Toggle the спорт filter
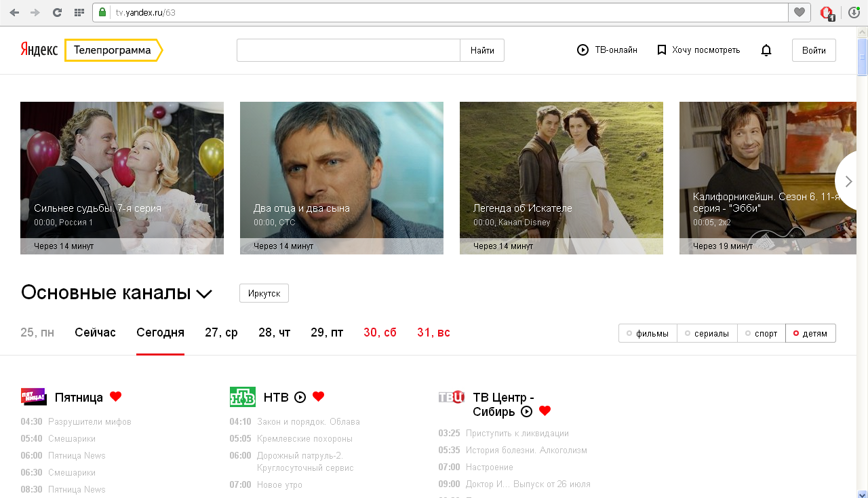 tap(762, 333)
